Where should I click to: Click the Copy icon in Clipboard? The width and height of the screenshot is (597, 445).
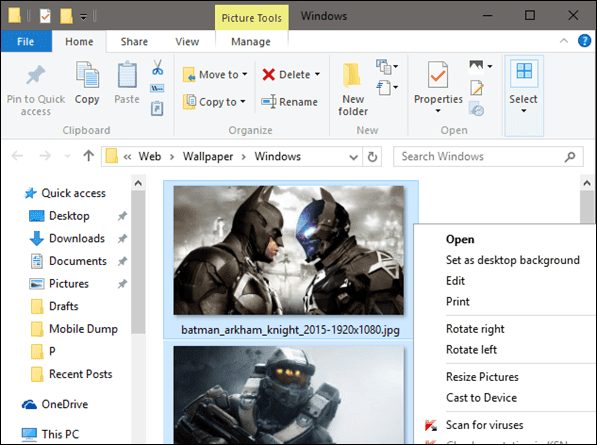pyautogui.click(x=87, y=75)
